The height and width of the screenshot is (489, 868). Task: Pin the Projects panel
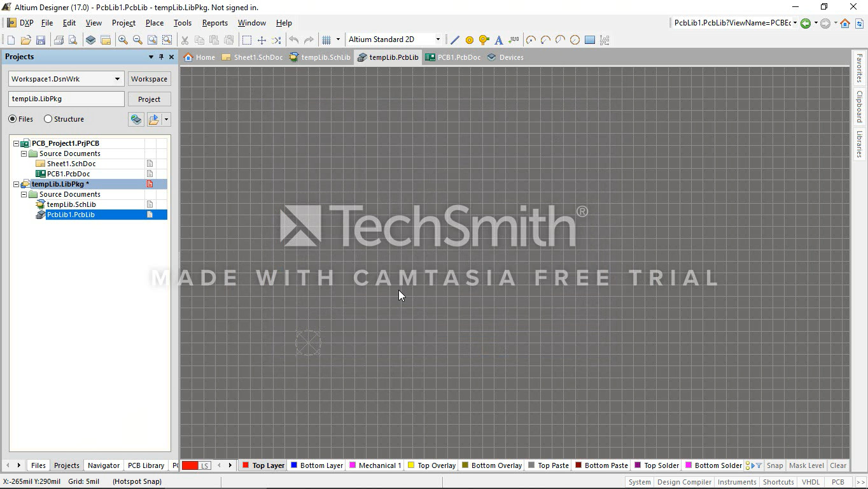point(161,57)
